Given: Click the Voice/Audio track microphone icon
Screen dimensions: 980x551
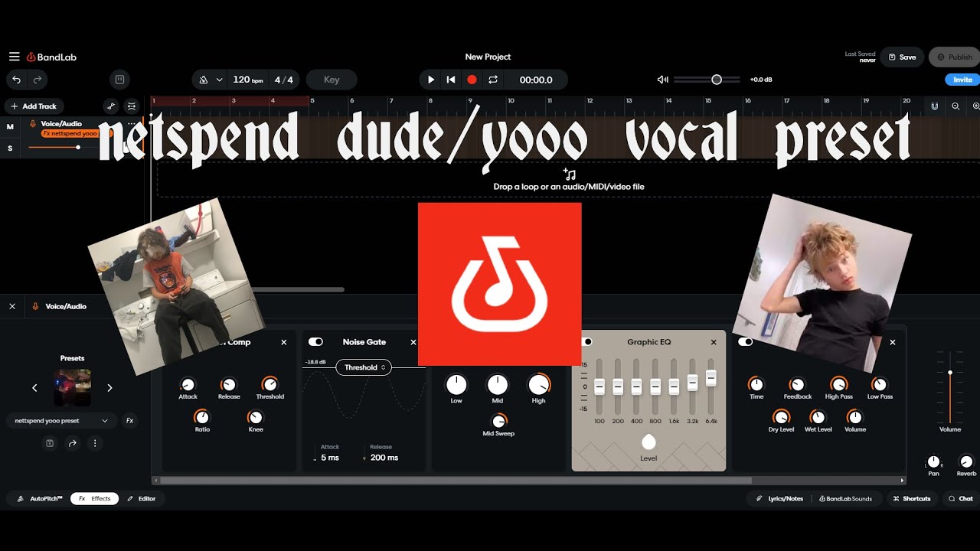Looking at the screenshot, I should [33, 123].
